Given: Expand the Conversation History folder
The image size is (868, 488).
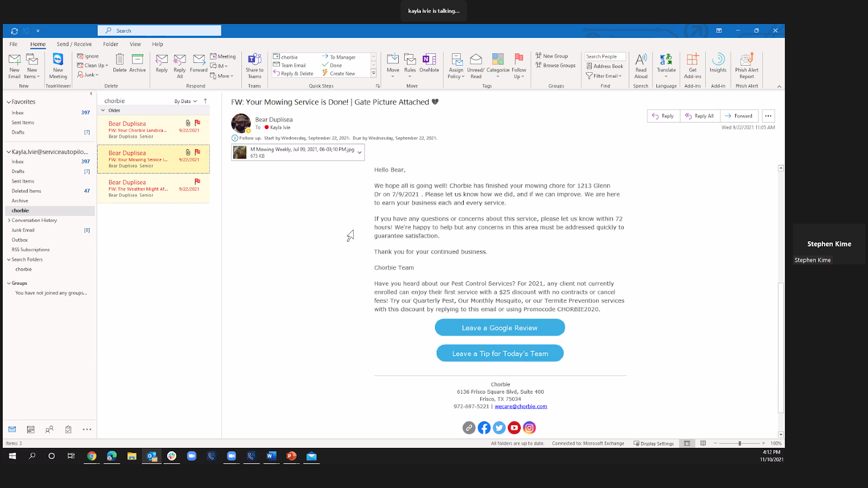Looking at the screenshot, I should click(9, 220).
